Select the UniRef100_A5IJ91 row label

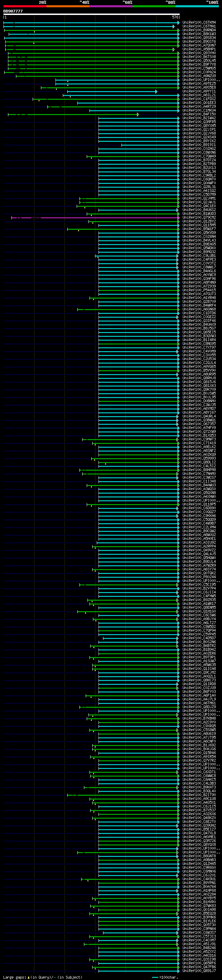click(x=199, y=944)
